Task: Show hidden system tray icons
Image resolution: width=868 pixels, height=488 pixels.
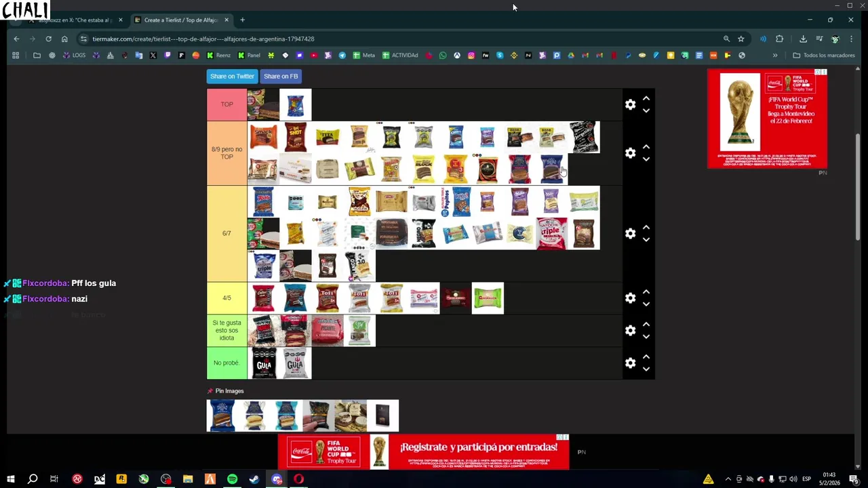Action: (728, 479)
